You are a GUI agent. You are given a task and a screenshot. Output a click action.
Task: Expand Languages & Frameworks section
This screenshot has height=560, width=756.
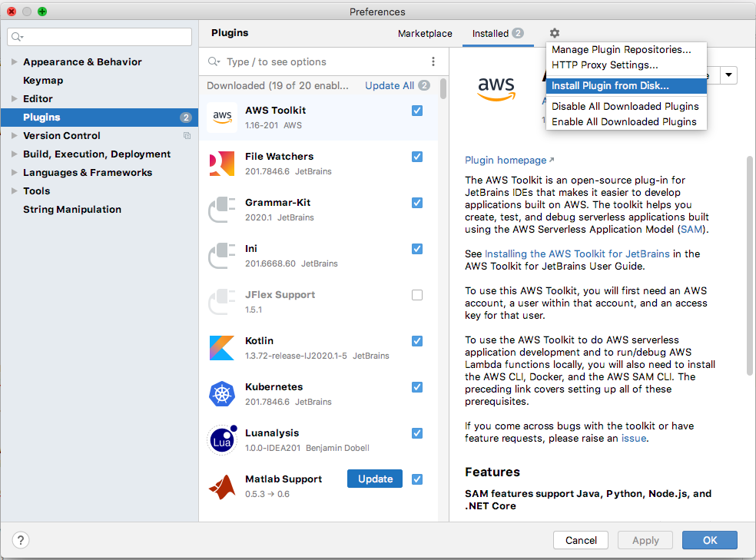[x=15, y=173]
